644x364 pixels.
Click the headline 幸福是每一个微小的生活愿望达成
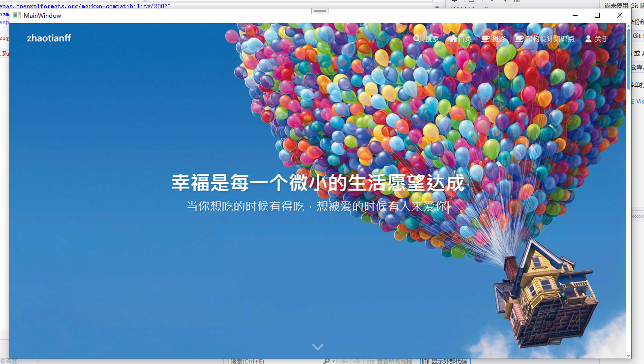[318, 183]
